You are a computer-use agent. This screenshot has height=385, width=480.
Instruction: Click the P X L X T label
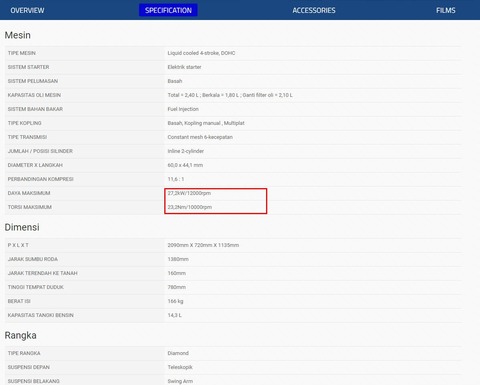click(x=18, y=245)
